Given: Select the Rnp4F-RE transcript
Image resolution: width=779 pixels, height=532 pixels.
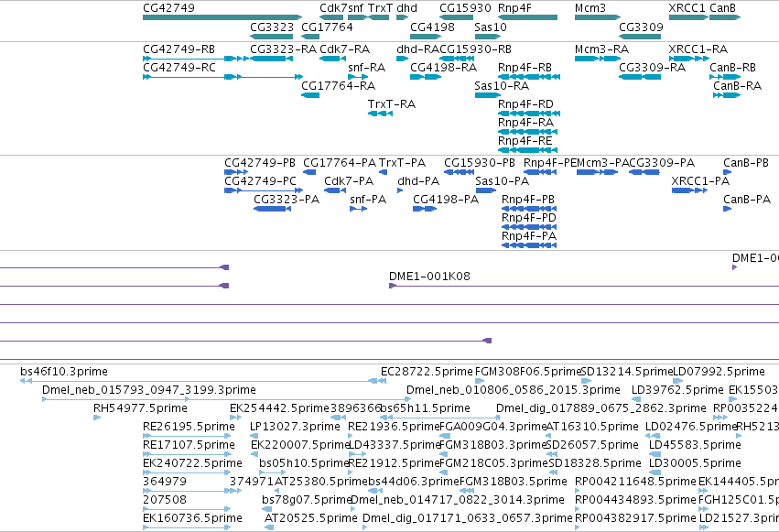Looking at the screenshot, I should coord(525,141).
